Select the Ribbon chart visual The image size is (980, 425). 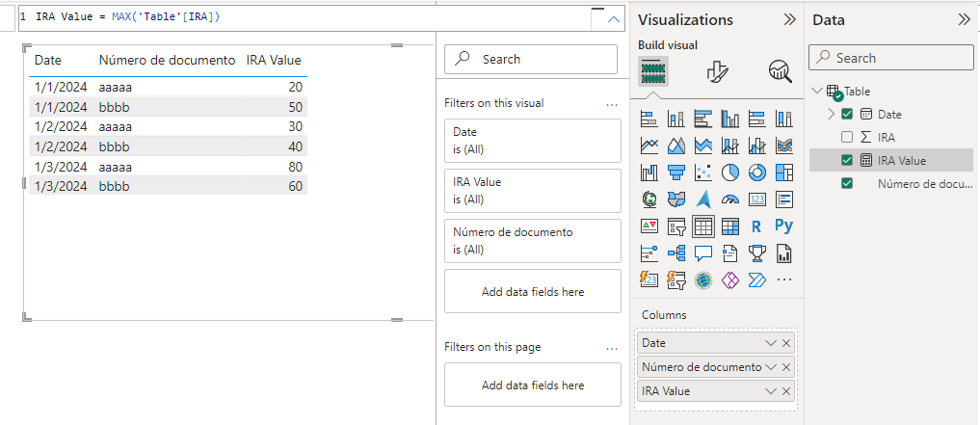(x=783, y=146)
